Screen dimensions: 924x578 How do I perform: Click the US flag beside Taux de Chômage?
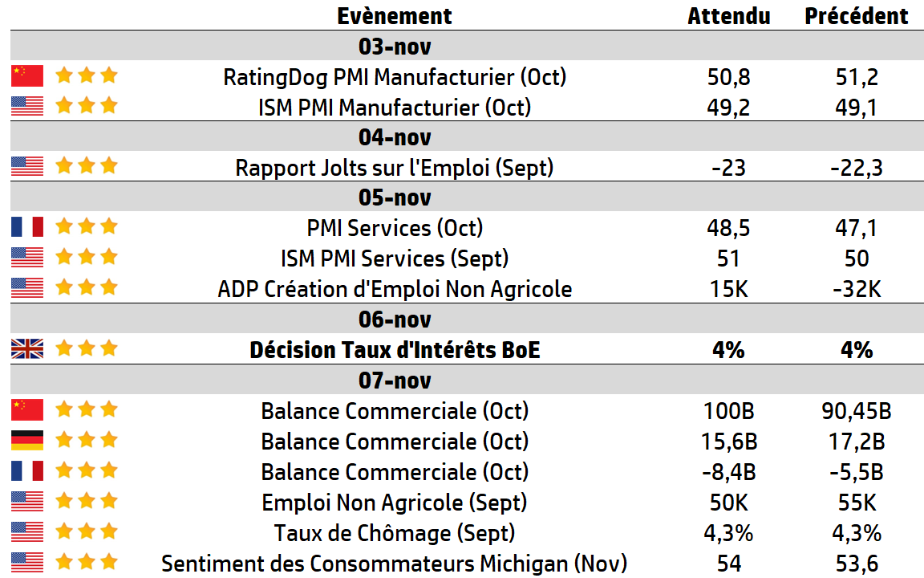27,532
